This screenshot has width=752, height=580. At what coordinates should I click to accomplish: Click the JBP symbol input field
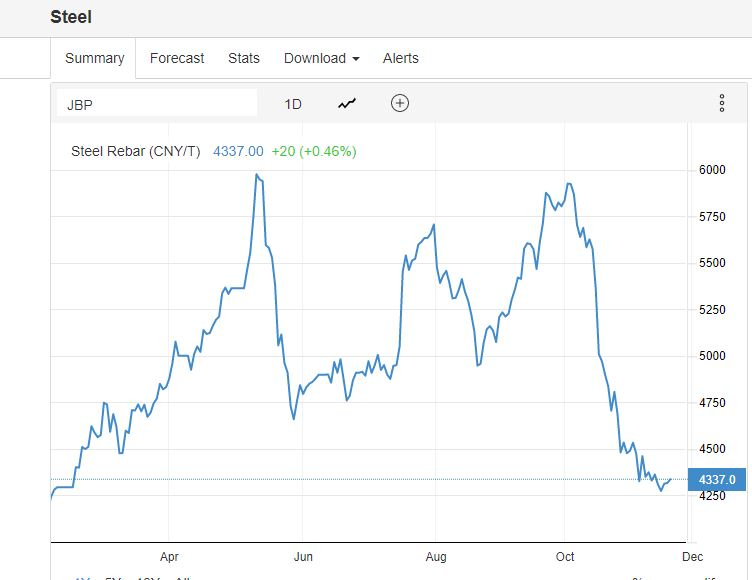coord(157,103)
